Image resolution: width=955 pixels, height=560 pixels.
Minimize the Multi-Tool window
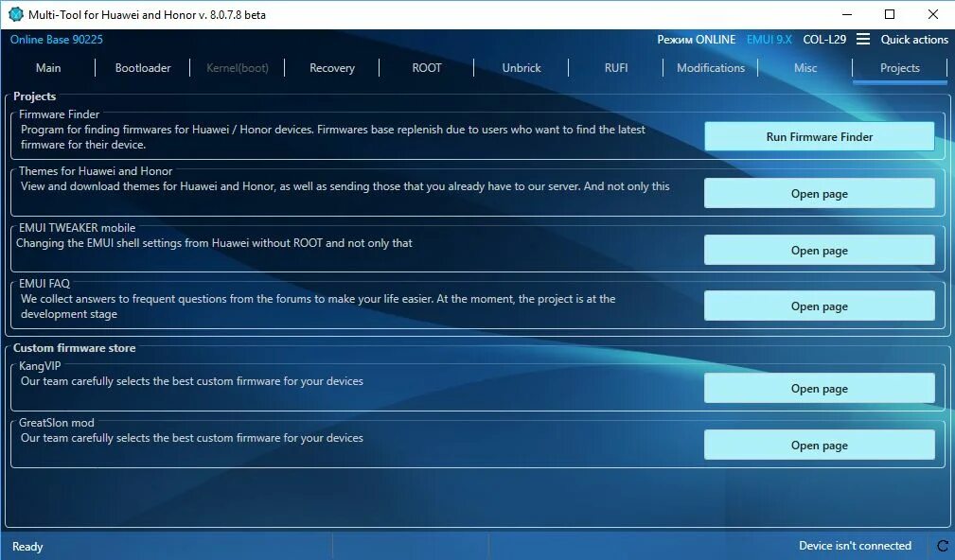tap(846, 14)
